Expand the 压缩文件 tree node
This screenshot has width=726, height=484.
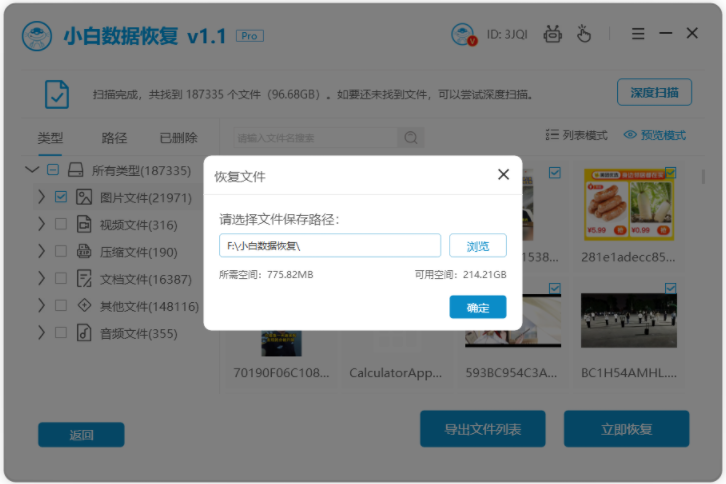pyautogui.click(x=41, y=251)
